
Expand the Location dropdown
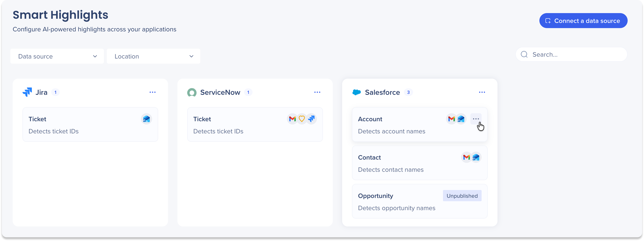[x=153, y=56]
